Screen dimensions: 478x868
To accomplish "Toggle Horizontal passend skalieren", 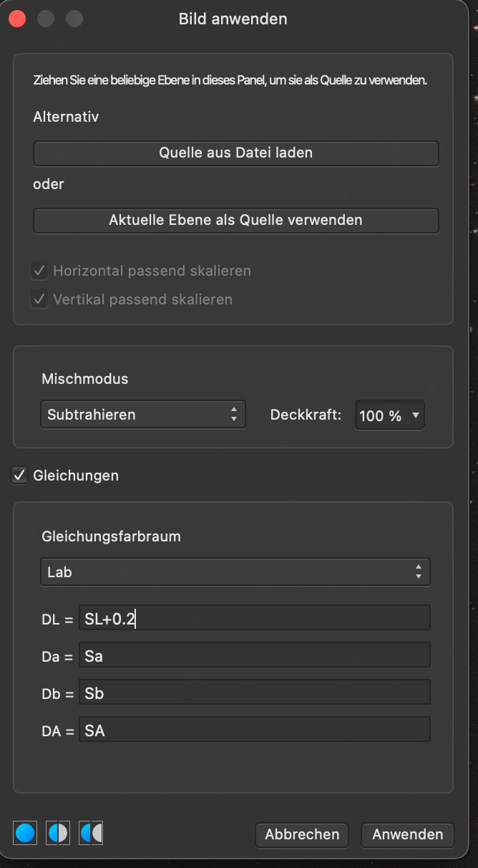I will [39, 271].
